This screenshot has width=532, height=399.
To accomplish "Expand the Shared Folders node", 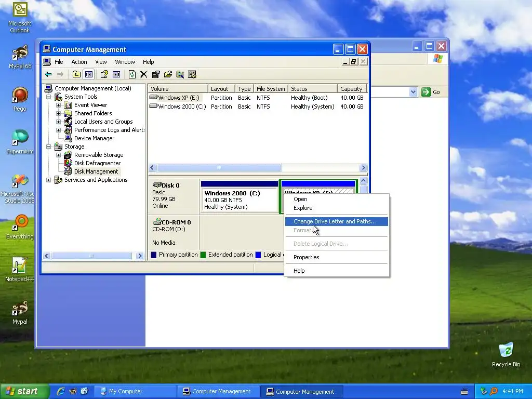I will (x=58, y=113).
